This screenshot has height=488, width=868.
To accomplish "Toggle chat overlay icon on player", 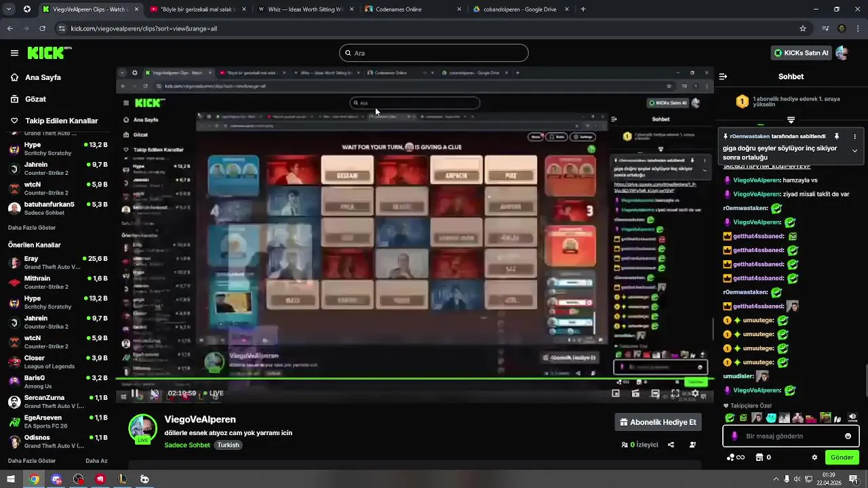I will [655, 393].
